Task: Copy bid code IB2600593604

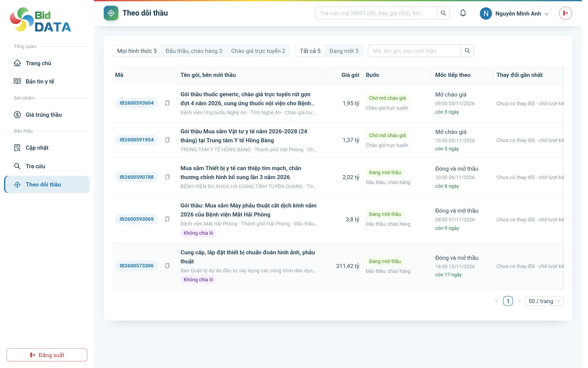Action: coord(167,103)
